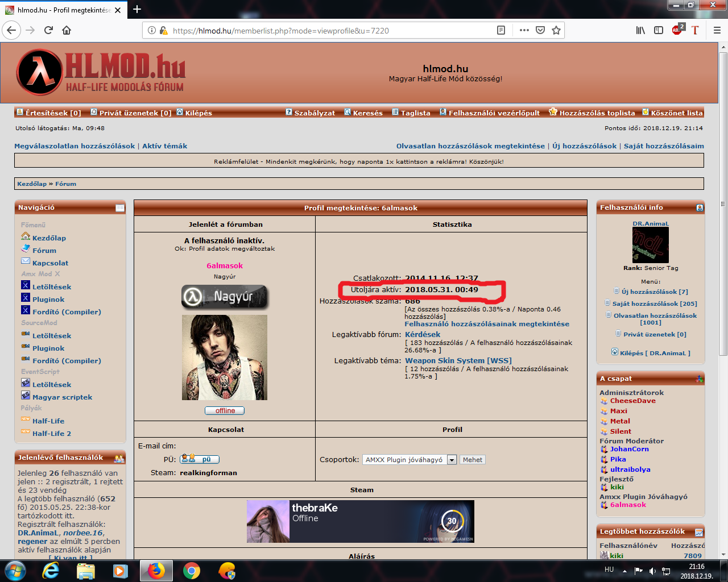Screen dimensions: 728x582
Task: Bookmark this page with the star icon
Action: [x=556, y=30]
